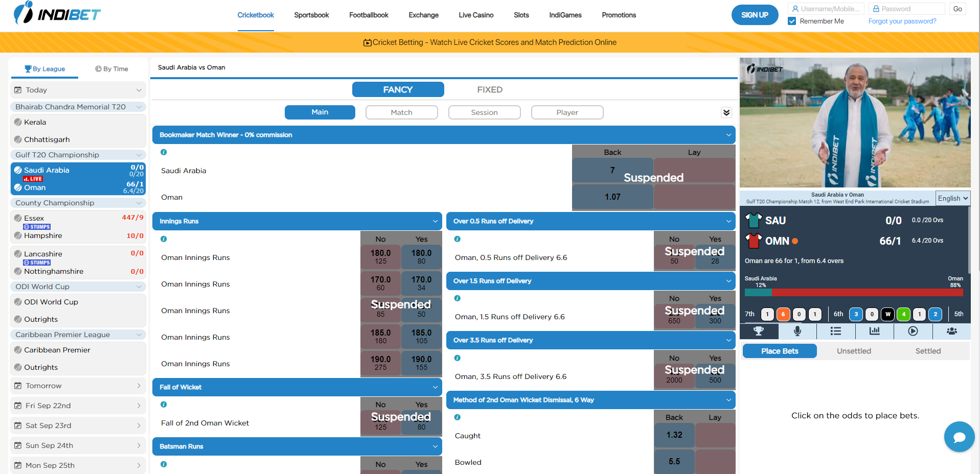Collapse the County Championship league
The image size is (980, 474).
click(x=139, y=203)
